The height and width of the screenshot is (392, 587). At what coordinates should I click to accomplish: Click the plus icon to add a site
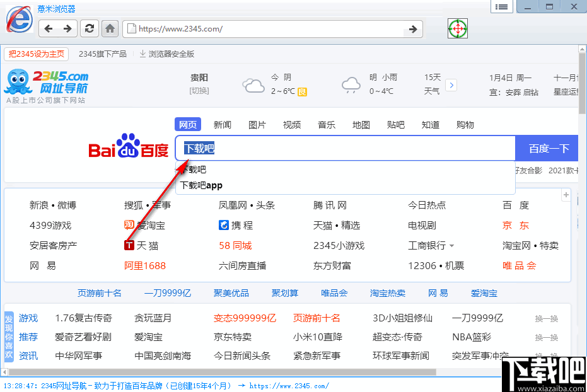click(566, 195)
